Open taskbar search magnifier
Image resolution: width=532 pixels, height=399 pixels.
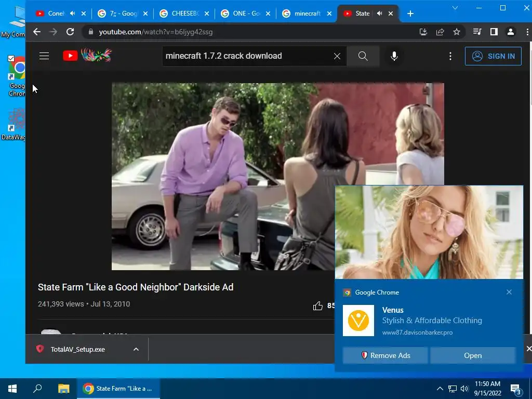coord(37,389)
